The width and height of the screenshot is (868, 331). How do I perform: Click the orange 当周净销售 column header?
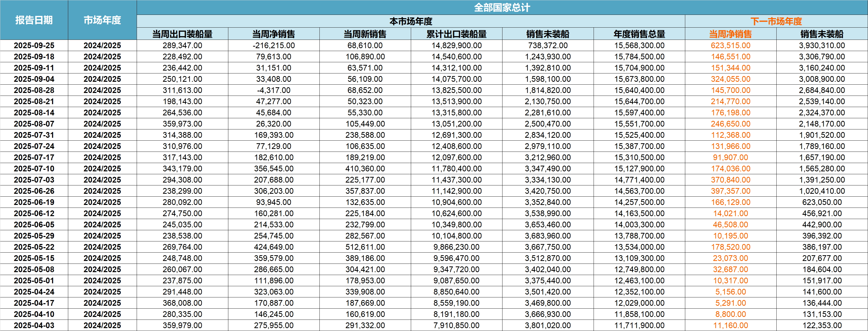pos(730,34)
